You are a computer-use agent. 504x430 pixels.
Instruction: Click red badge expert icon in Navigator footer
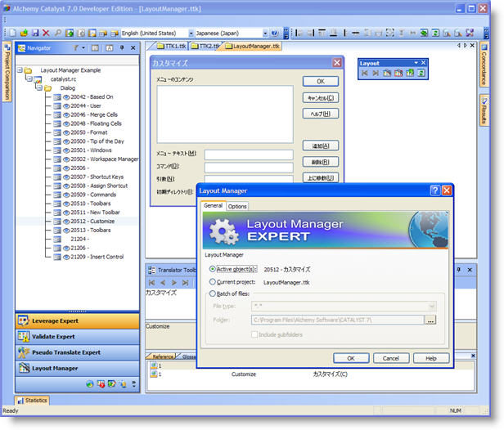click(101, 384)
